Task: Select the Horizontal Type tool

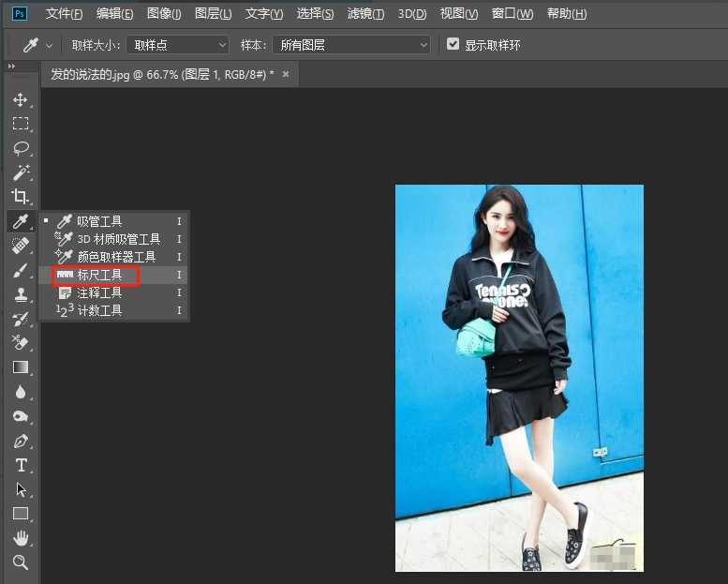Action: [20, 465]
